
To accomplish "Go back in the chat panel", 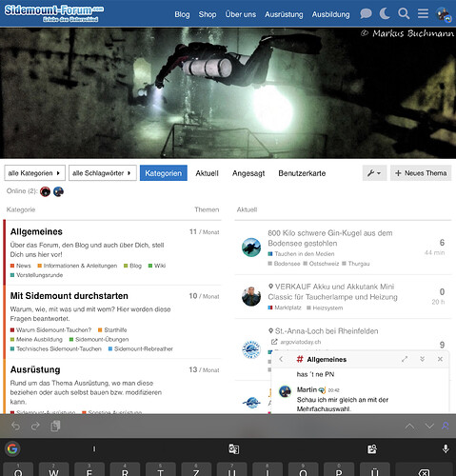I will [x=281, y=359].
